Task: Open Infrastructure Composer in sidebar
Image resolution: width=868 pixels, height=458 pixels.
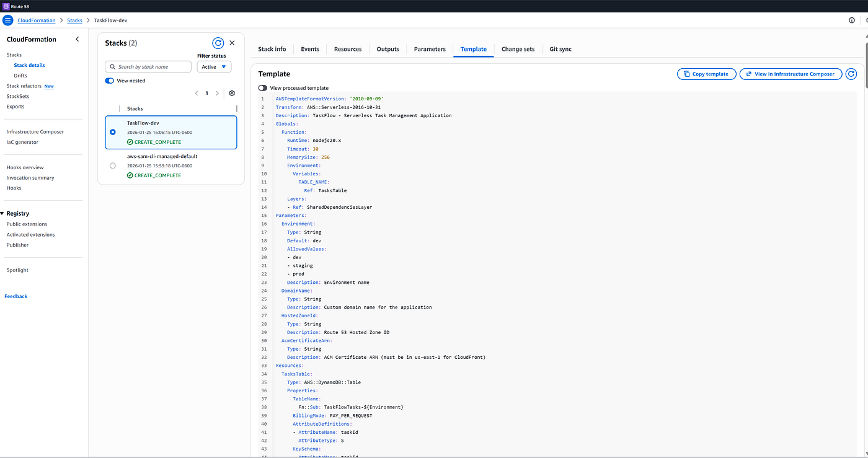Action: click(35, 132)
